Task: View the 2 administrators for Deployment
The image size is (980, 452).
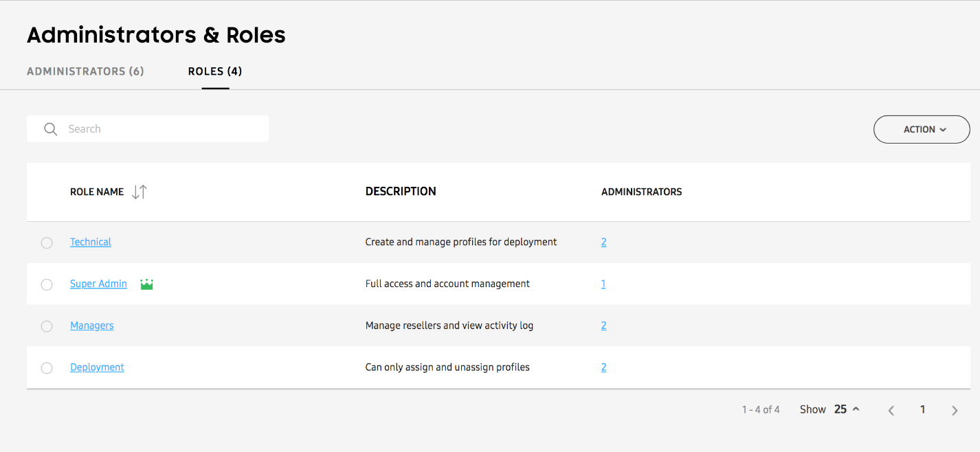Action: (x=603, y=368)
